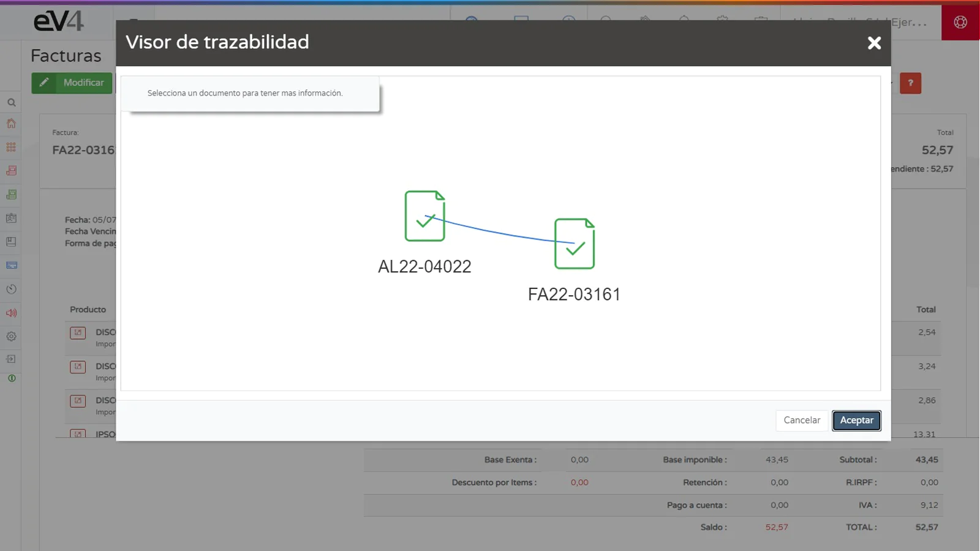Click the product icon in row totaling 2,54
This screenshot has width=980, height=551.
(x=78, y=332)
